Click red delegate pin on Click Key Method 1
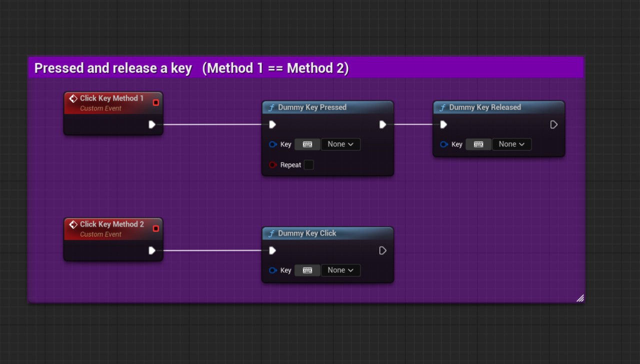 pyautogui.click(x=155, y=102)
